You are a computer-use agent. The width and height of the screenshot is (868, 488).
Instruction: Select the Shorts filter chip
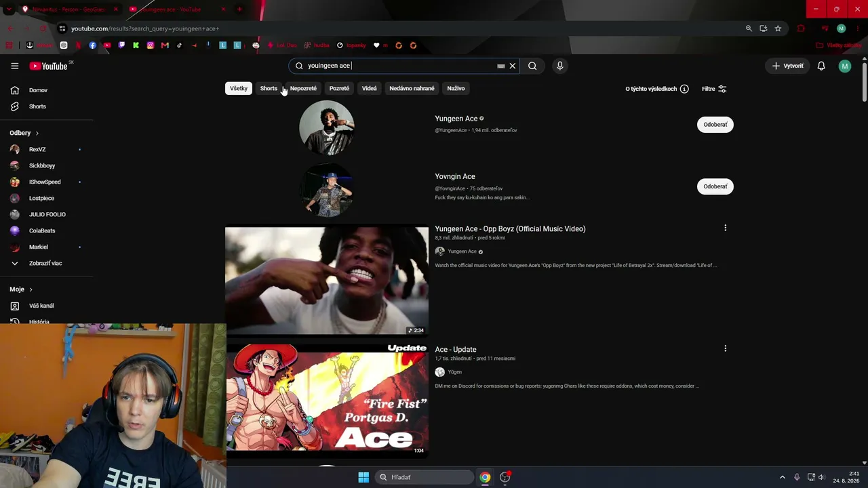coord(269,88)
